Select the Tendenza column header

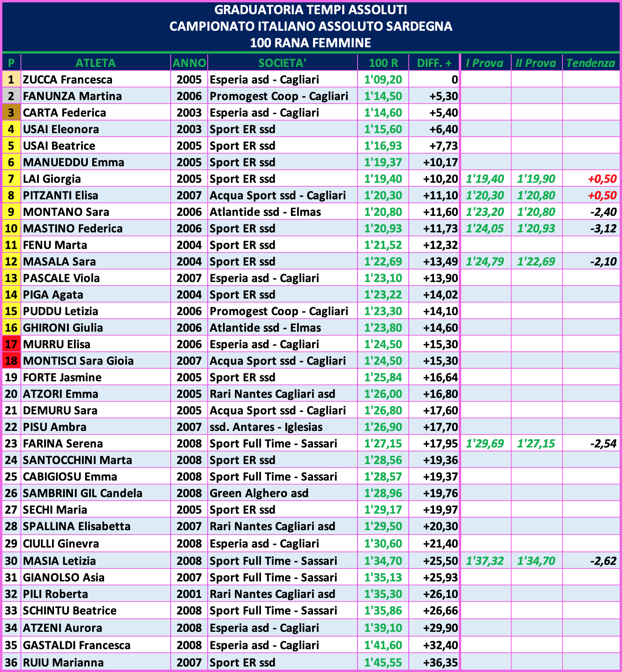(x=590, y=63)
